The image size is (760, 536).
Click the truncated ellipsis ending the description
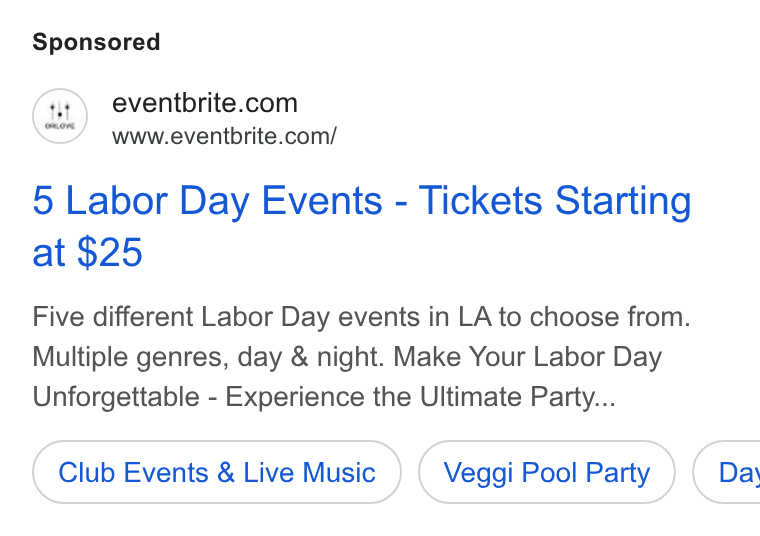click(605, 402)
